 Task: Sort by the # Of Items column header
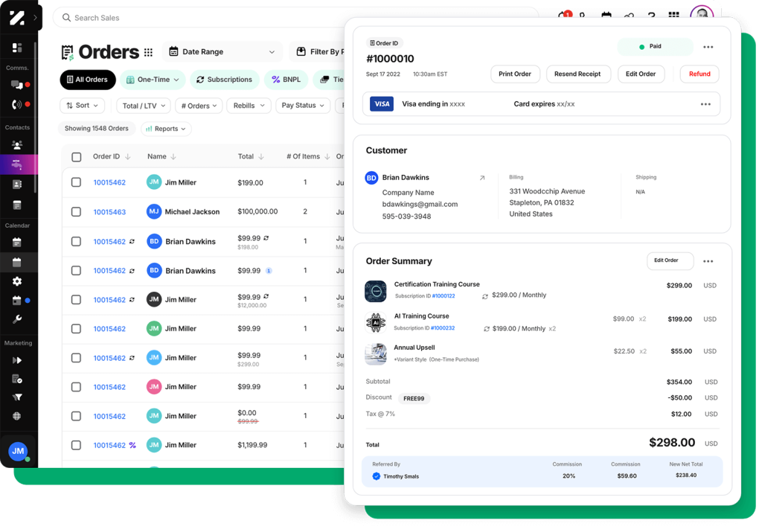pos(307,156)
